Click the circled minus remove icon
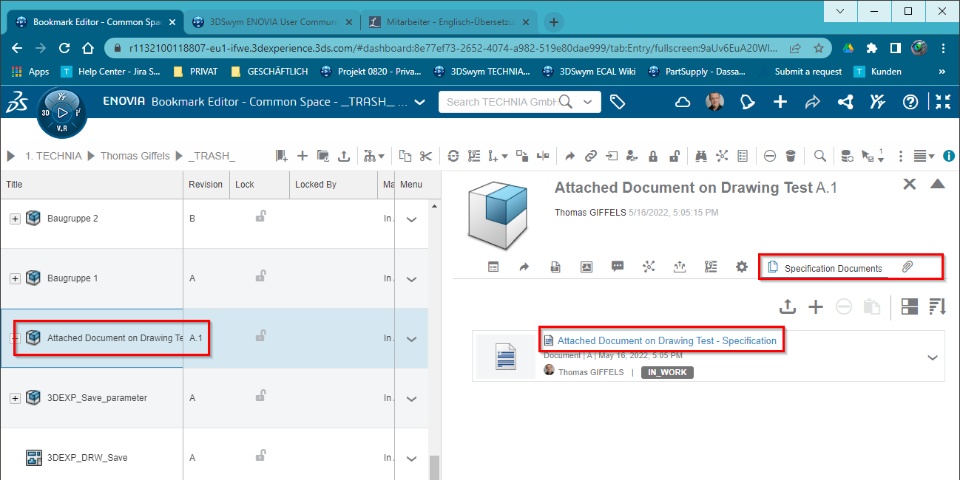Viewport: 960px width, 480px height. pos(770,156)
